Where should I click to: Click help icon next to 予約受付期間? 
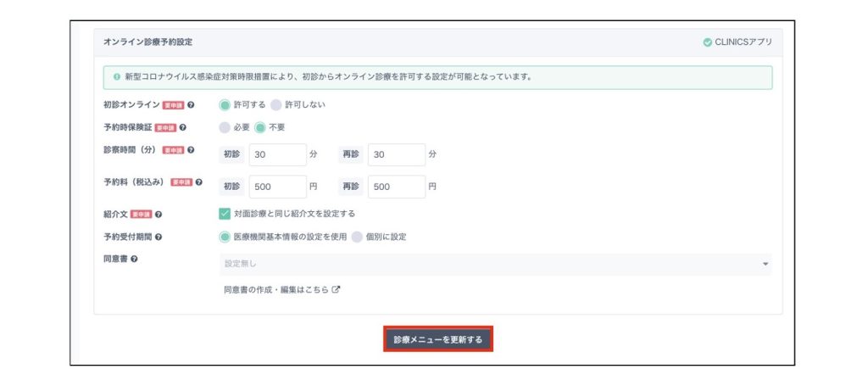(159, 237)
